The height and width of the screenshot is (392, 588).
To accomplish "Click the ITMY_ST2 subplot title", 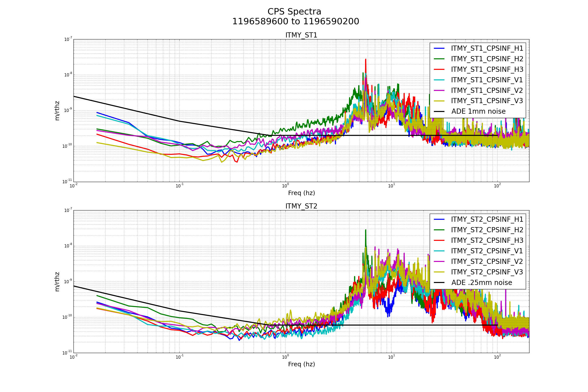I will click(301, 206).
